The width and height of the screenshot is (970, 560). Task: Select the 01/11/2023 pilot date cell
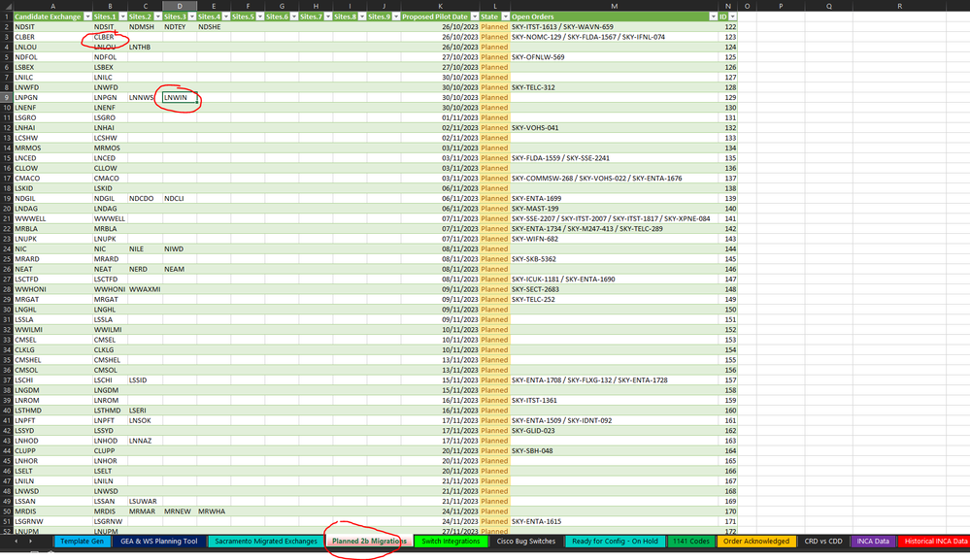click(441, 117)
